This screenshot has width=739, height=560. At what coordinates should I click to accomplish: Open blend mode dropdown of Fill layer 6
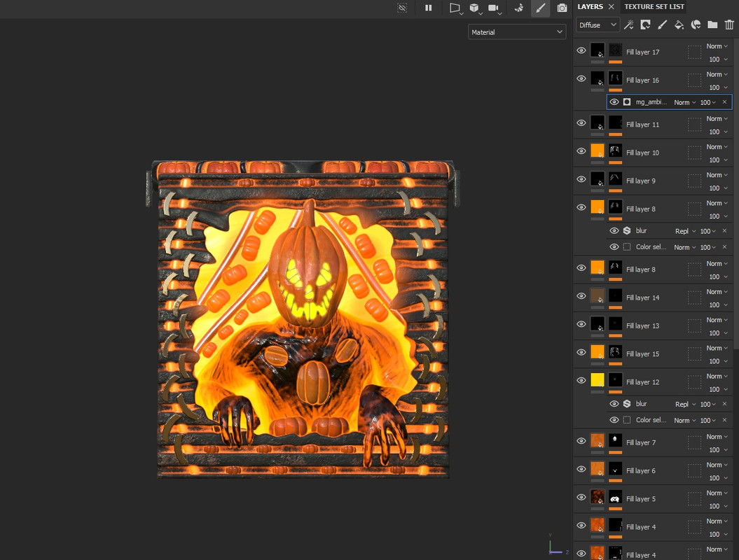pyautogui.click(x=717, y=465)
